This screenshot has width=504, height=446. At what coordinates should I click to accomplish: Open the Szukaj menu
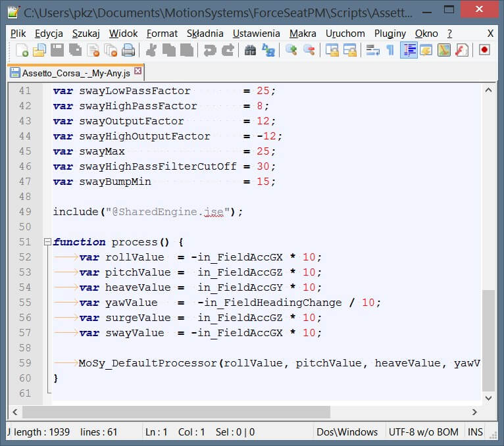(86, 34)
